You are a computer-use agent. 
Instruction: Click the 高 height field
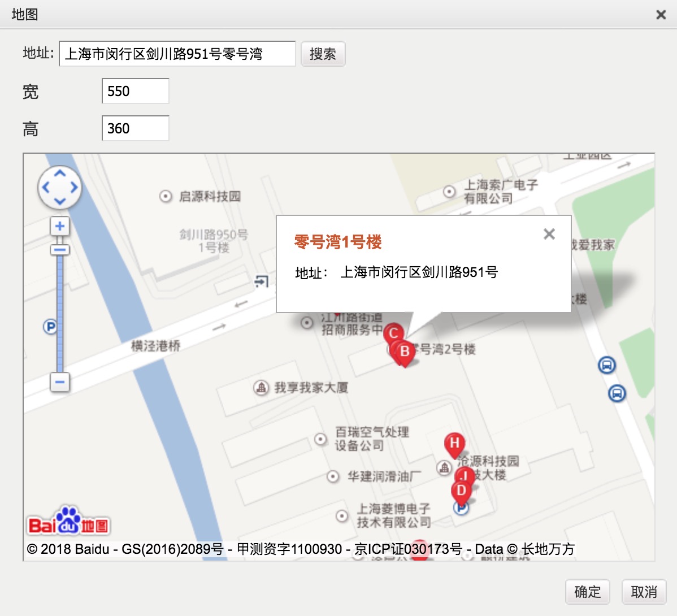135,129
